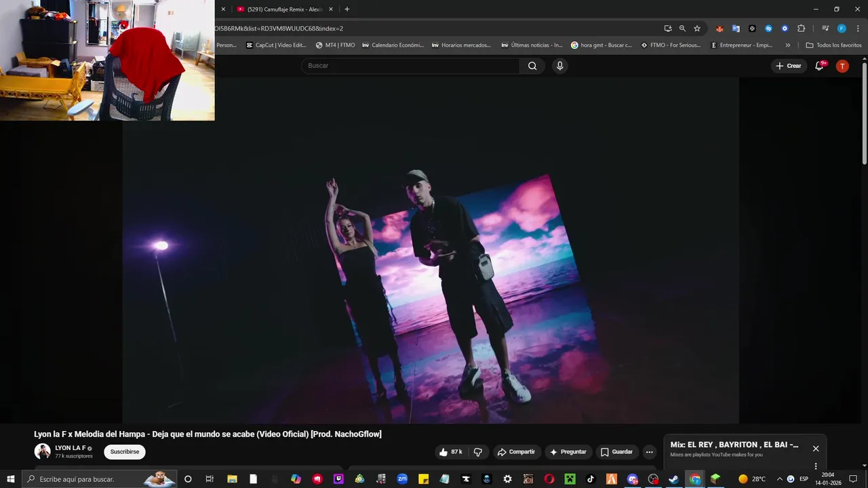Viewport: 868px width, 488px height.
Task: Click the Windows taskbar search box
Action: (x=99, y=479)
